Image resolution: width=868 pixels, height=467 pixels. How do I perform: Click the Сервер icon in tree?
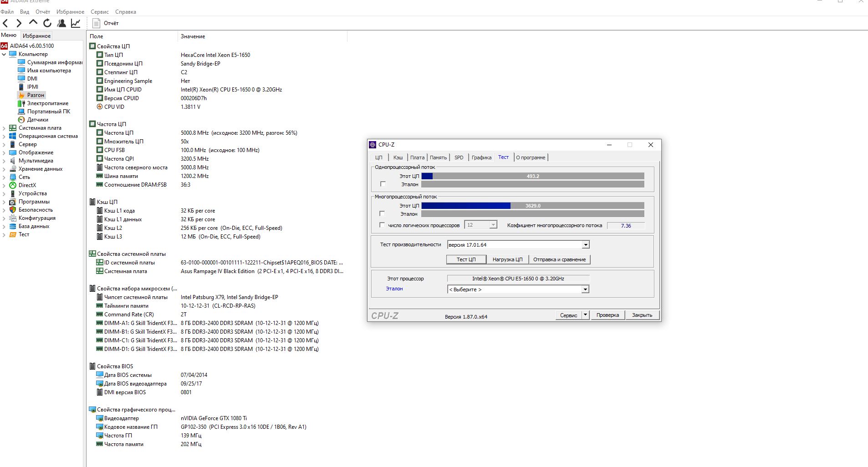[x=13, y=144]
